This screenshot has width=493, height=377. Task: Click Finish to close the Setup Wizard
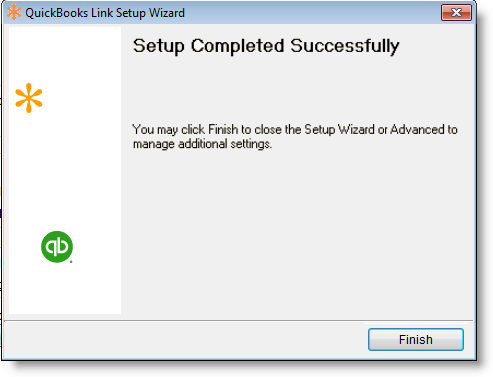point(415,339)
